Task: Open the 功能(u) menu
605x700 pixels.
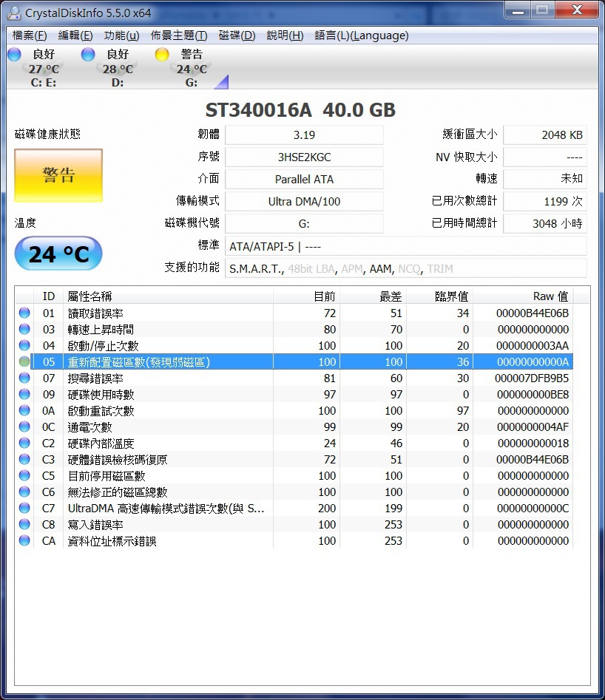Action: click(121, 35)
